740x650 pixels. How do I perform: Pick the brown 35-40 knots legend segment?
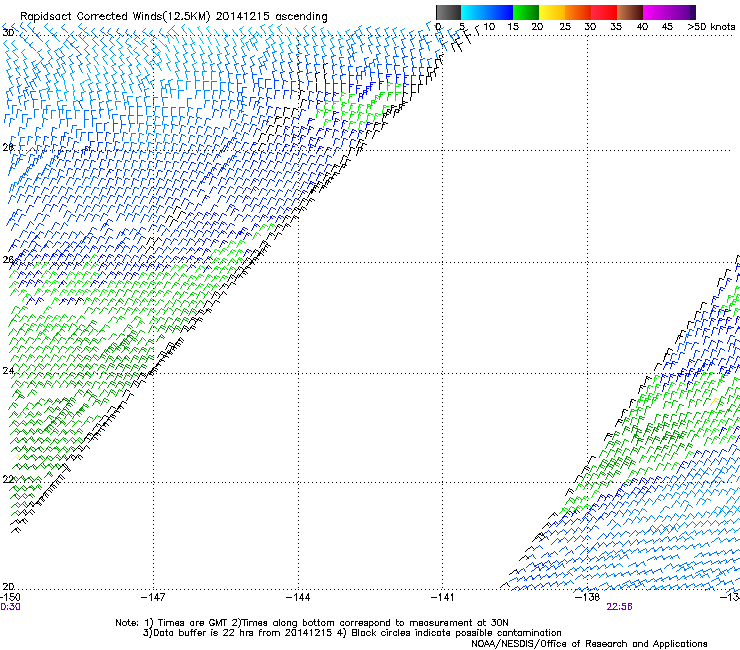630,12
